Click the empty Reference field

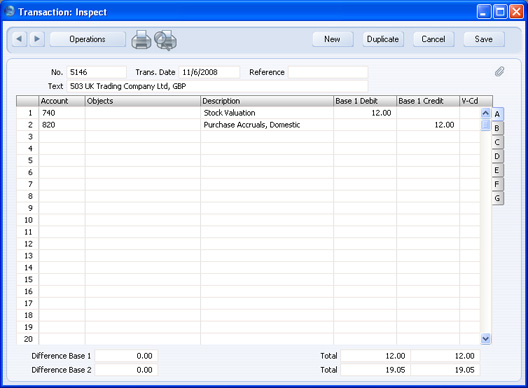point(328,72)
